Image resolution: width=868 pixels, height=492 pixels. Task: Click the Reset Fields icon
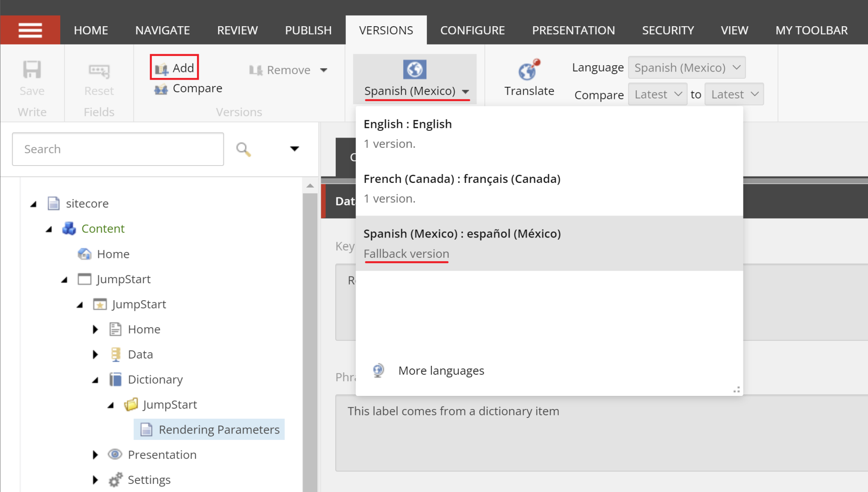[98, 70]
